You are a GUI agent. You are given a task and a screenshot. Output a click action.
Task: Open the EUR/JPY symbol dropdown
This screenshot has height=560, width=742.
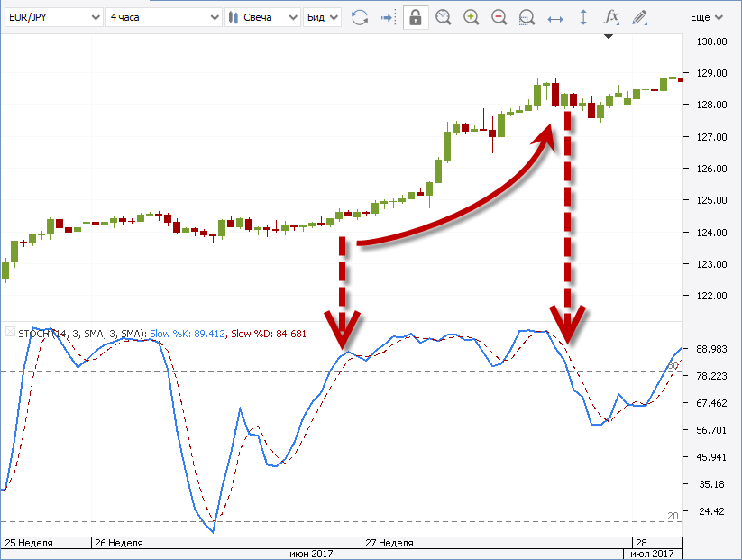52,17
